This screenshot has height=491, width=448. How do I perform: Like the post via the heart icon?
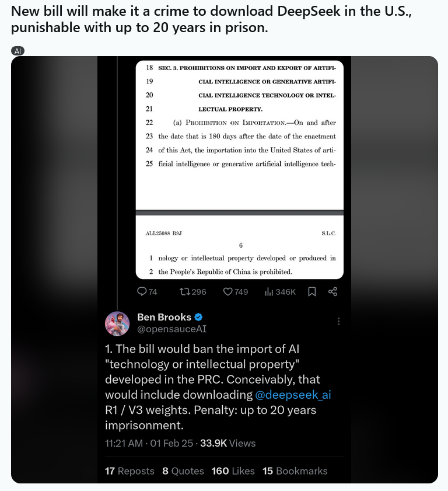(x=229, y=291)
